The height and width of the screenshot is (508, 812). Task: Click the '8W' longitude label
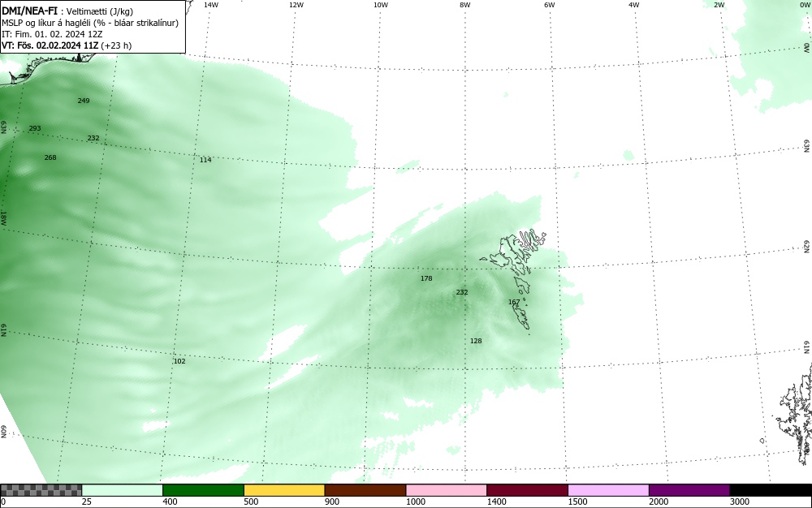[x=465, y=5]
